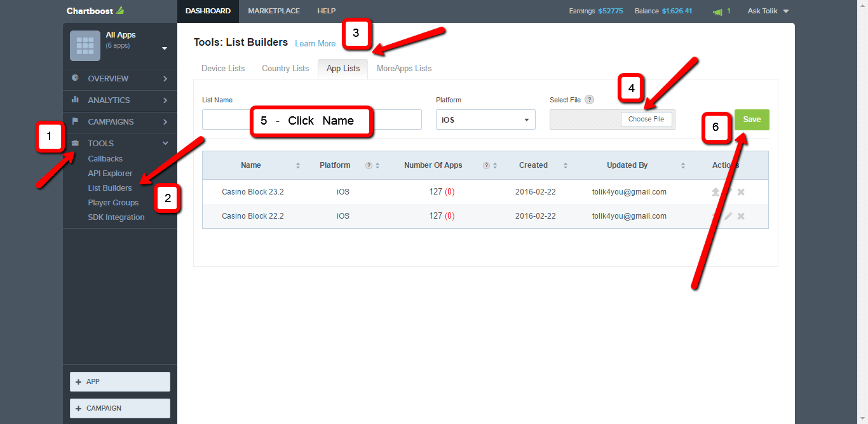Image resolution: width=868 pixels, height=424 pixels.
Task: Click the Earnings amount $527.75
Action: click(x=611, y=11)
